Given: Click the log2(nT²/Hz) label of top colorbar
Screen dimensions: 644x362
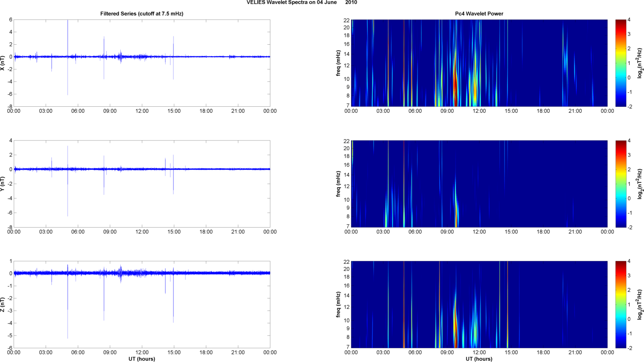Looking at the screenshot, I should [x=640, y=63].
